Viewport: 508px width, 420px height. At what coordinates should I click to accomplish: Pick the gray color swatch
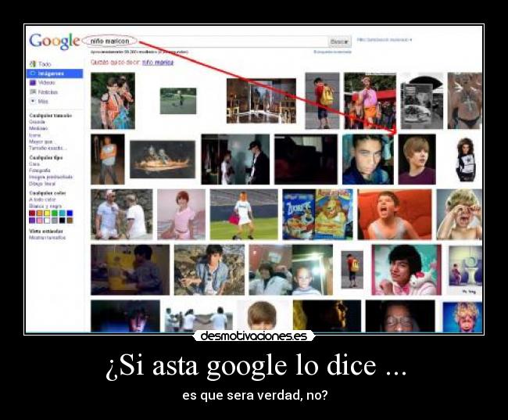(55, 221)
